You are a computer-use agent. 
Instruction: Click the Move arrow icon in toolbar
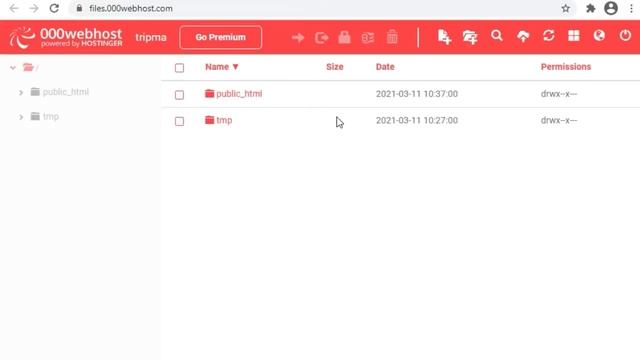tap(298, 38)
